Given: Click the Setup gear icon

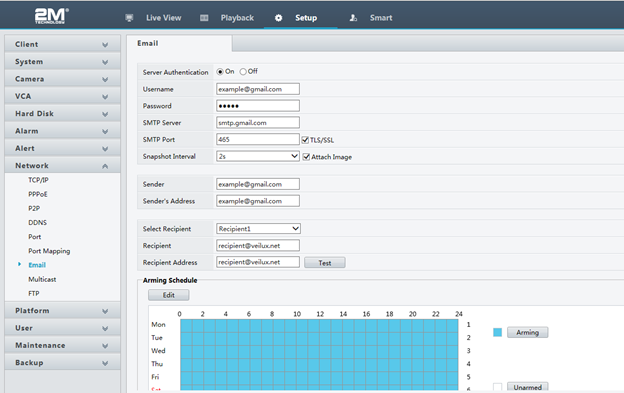Looking at the screenshot, I should coord(278,18).
